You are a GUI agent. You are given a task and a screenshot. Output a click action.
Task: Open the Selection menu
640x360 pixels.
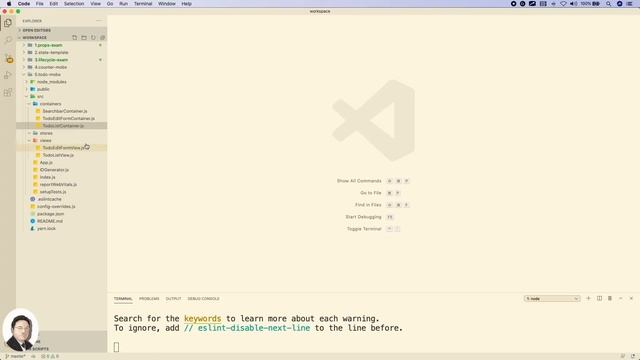[74, 4]
